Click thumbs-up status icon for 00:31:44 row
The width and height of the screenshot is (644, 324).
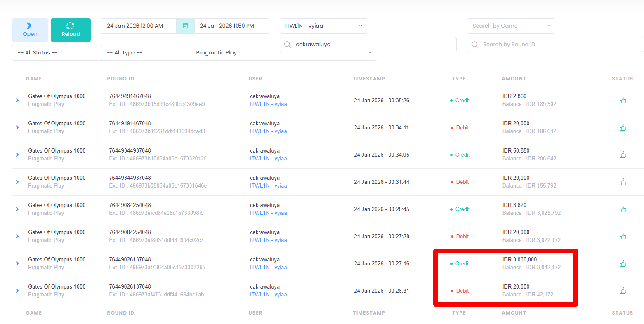623,182
